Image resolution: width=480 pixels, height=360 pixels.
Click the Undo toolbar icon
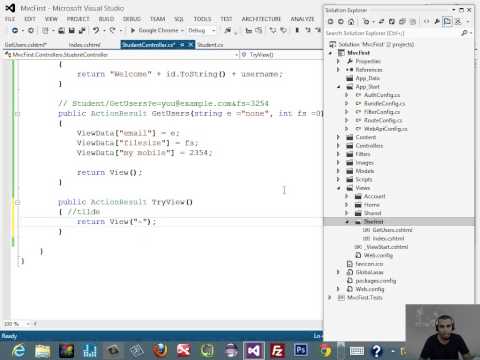pyautogui.click(x=96, y=30)
